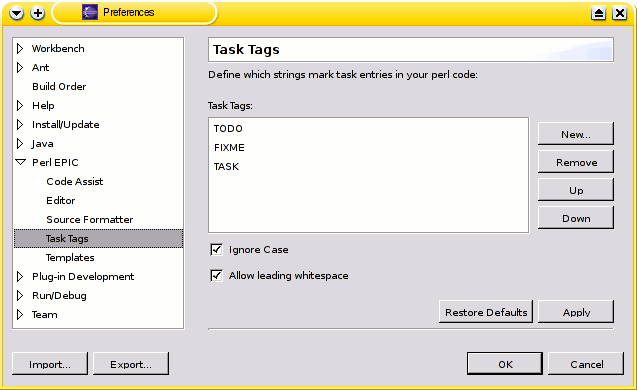Select Help in the preferences tree

point(43,106)
